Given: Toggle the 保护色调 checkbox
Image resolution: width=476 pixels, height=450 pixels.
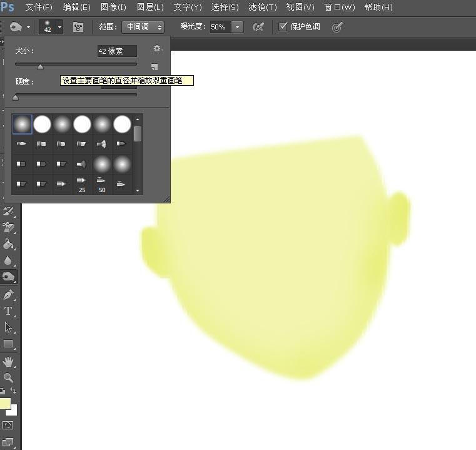Looking at the screenshot, I should click(x=283, y=26).
